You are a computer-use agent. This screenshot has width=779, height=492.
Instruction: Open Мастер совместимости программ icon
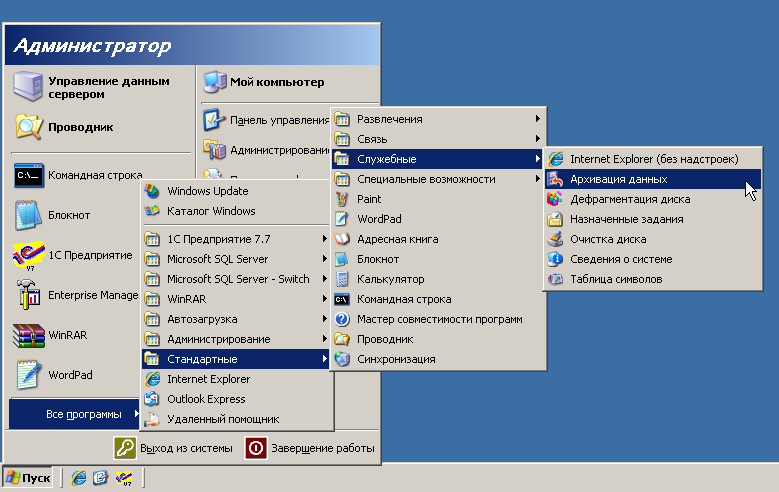point(342,319)
